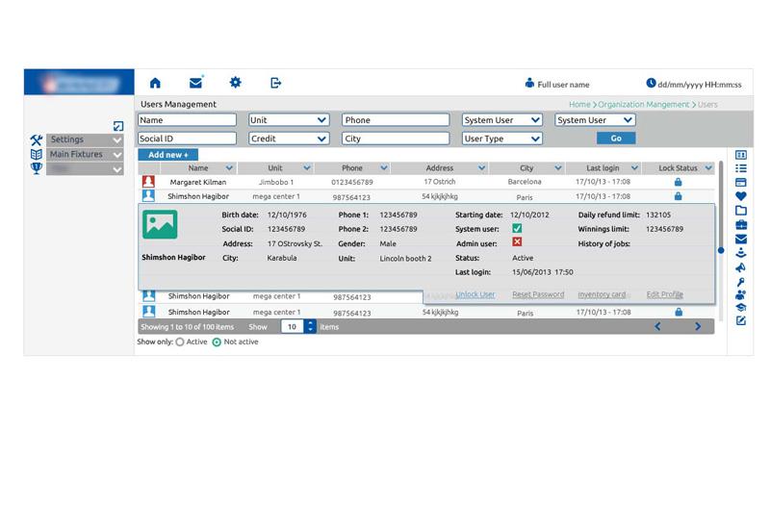Click the traffic cone icon in right sidebar
Image resolution: width=770 pixels, height=532 pixels.
(741, 253)
